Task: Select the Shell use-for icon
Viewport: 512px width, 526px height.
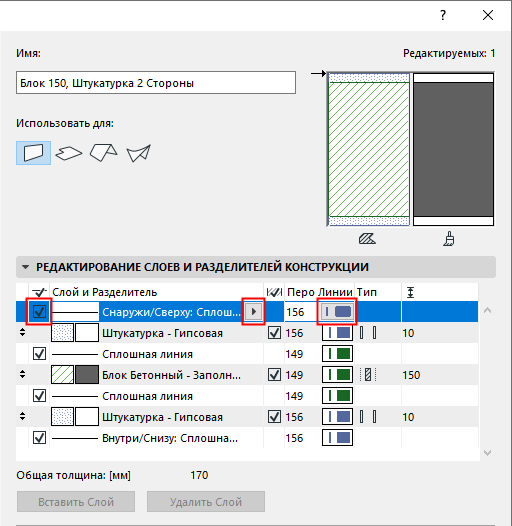Action: pyautogui.click(x=139, y=153)
